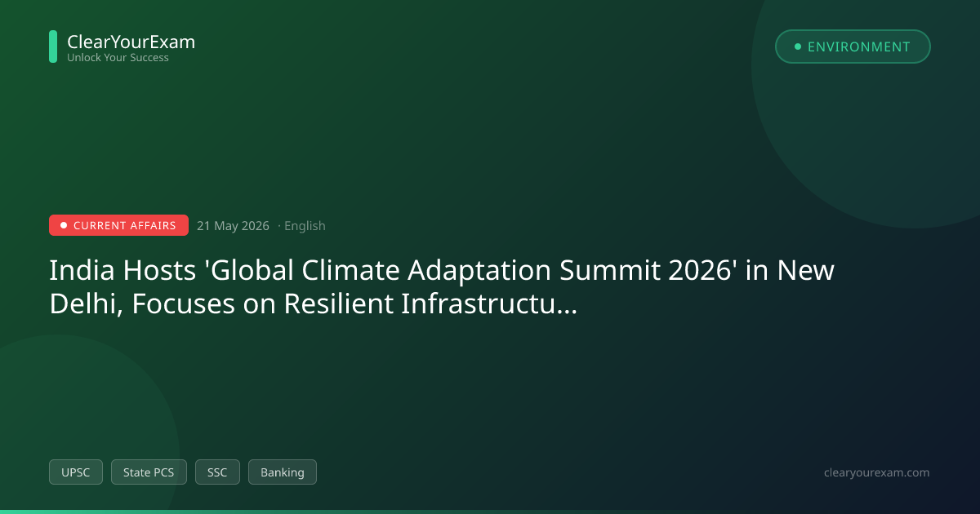Select the date 21 May 2026
The height and width of the screenshot is (514, 980).
233,226
